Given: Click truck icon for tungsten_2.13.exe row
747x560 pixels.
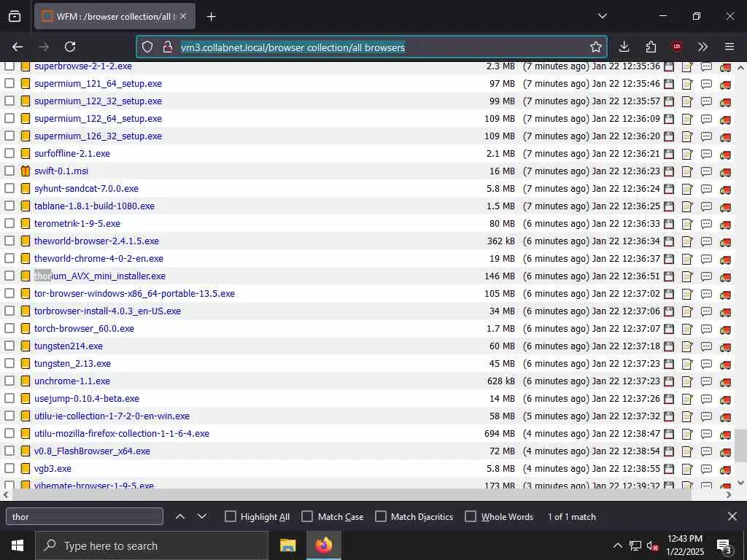Looking at the screenshot, I should pos(725,365).
